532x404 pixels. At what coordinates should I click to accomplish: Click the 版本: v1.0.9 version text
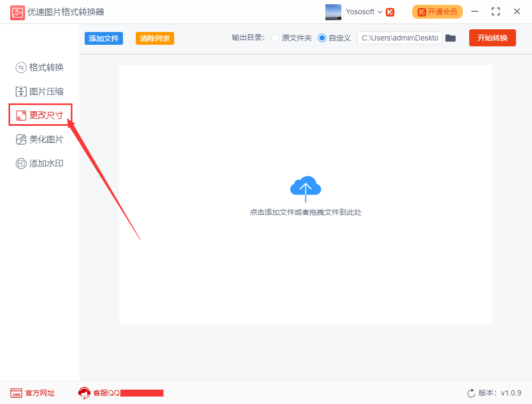coord(500,393)
